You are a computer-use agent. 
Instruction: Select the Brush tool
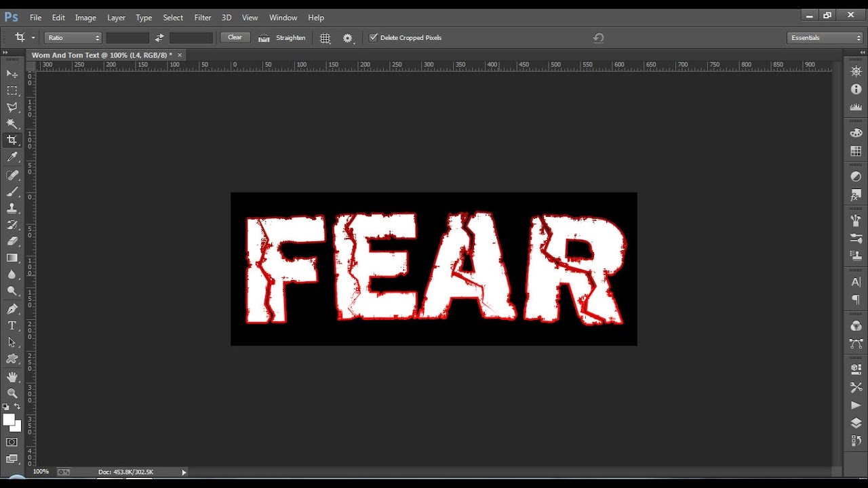click(12, 192)
